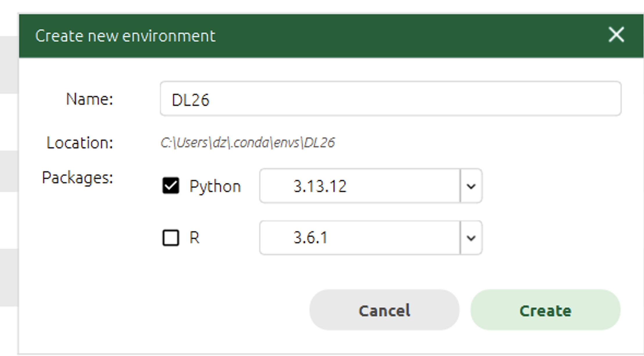The image size is (644, 356).
Task: Select the DL26 text in the Name box
Action: coord(190,100)
